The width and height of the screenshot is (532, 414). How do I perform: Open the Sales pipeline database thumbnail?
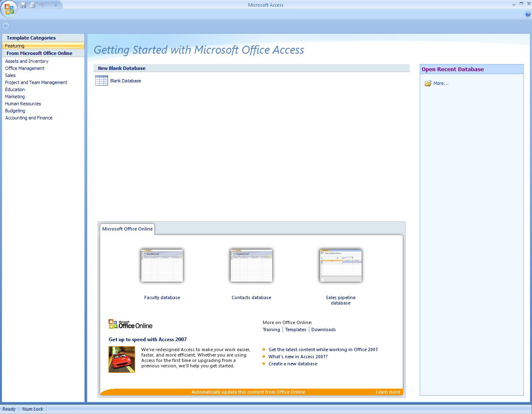pos(341,266)
